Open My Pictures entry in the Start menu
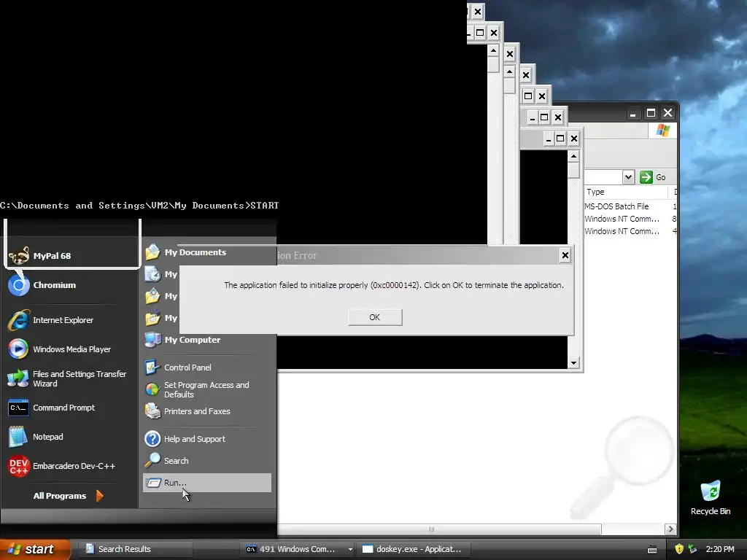 point(160,296)
